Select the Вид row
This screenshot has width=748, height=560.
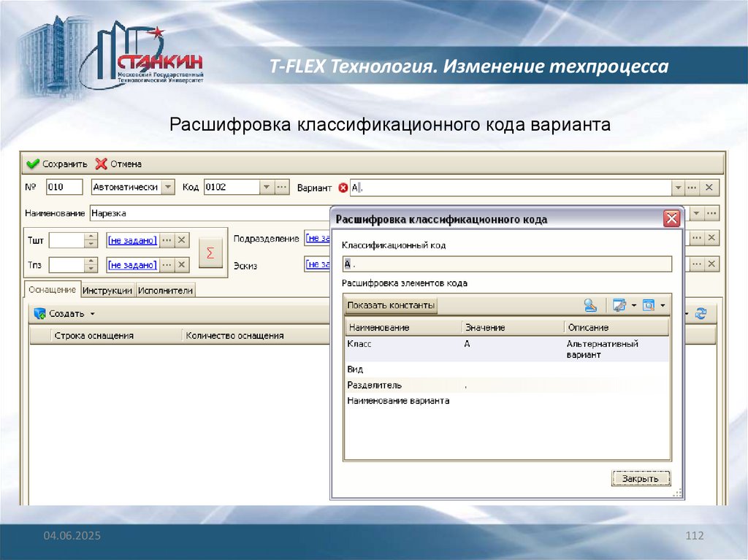coord(507,369)
